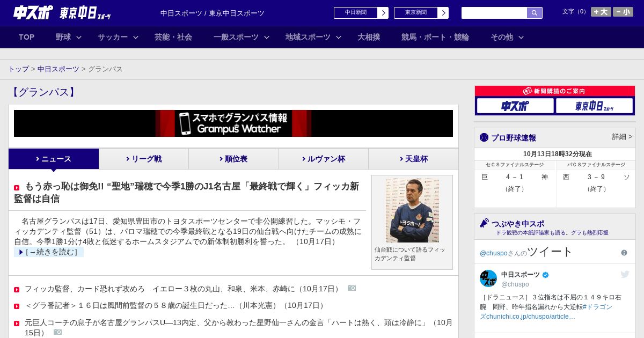Click the search magnifier button
The image size is (644, 338).
tap(535, 13)
